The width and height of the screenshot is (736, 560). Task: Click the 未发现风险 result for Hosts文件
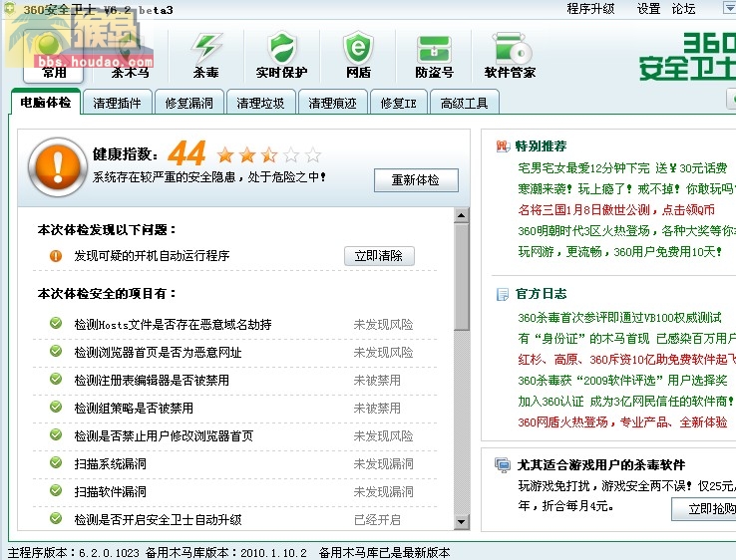pyautogui.click(x=383, y=325)
